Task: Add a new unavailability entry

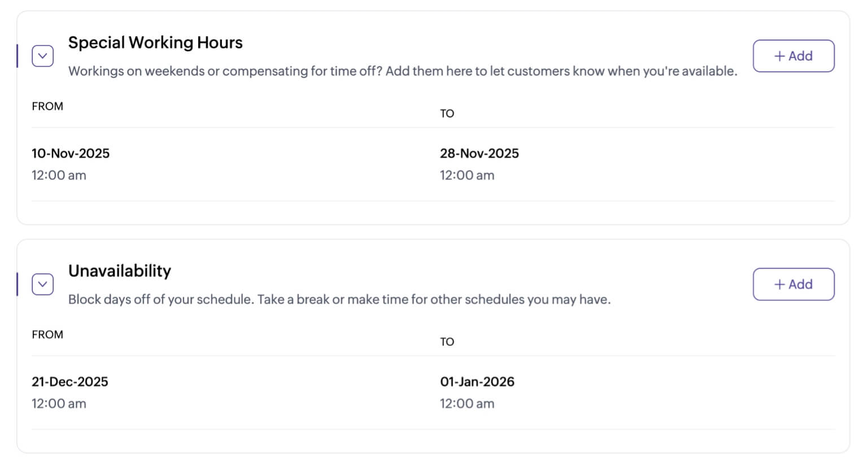Action: coord(793,284)
